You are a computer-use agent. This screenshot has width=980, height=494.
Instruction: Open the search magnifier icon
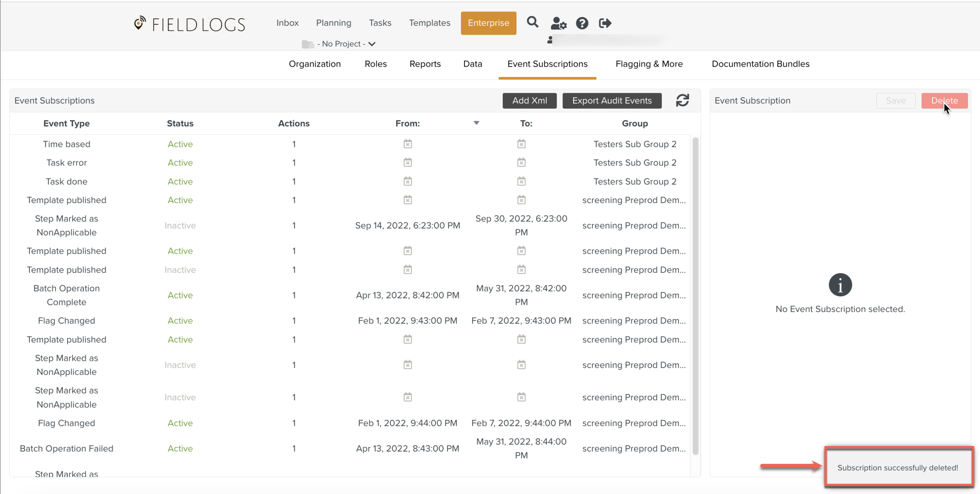[x=532, y=22]
